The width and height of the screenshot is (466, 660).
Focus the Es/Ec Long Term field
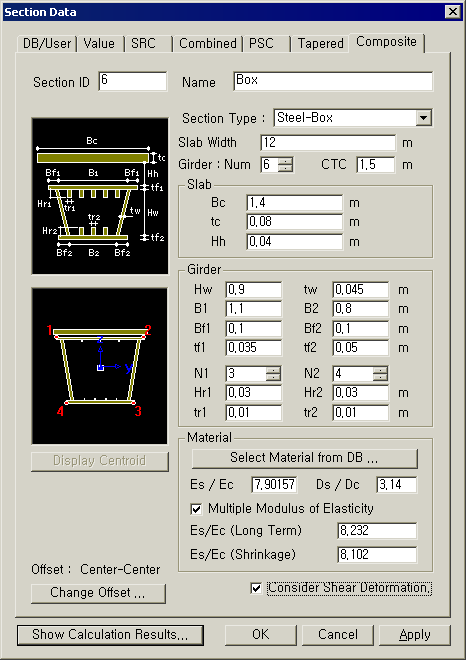(x=377, y=530)
